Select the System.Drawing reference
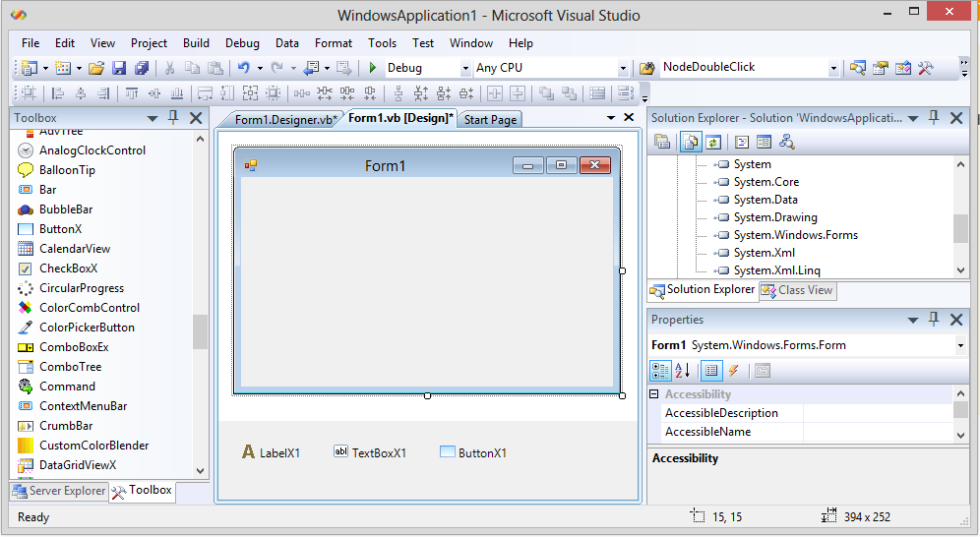 pos(775,217)
